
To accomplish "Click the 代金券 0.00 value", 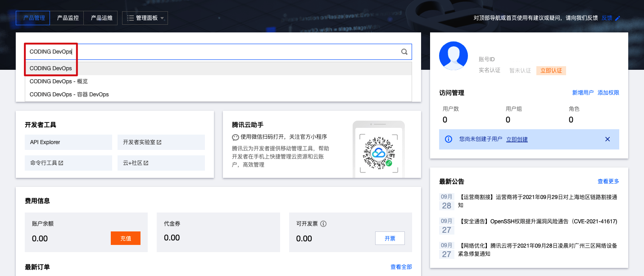I will pyautogui.click(x=172, y=238).
